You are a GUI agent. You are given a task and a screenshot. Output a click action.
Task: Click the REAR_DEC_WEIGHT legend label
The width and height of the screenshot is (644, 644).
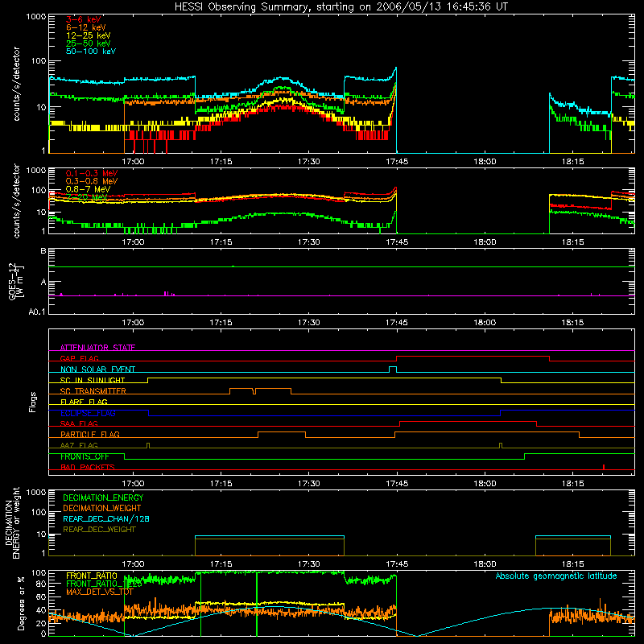click(x=99, y=530)
